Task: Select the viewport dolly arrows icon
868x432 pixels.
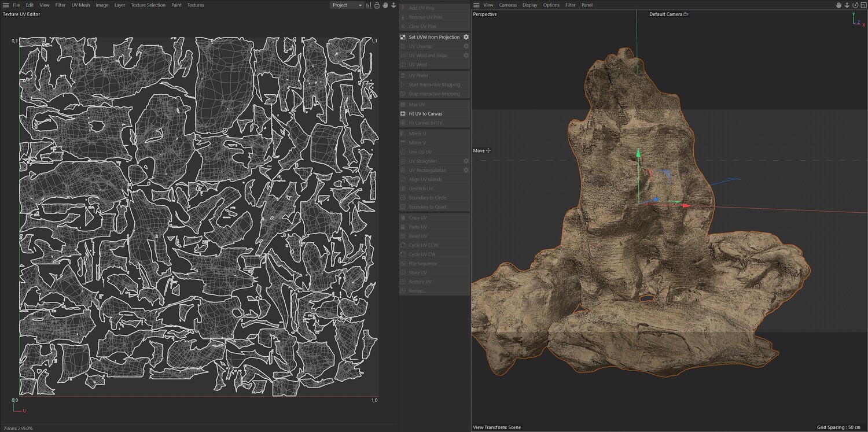Action: point(847,5)
